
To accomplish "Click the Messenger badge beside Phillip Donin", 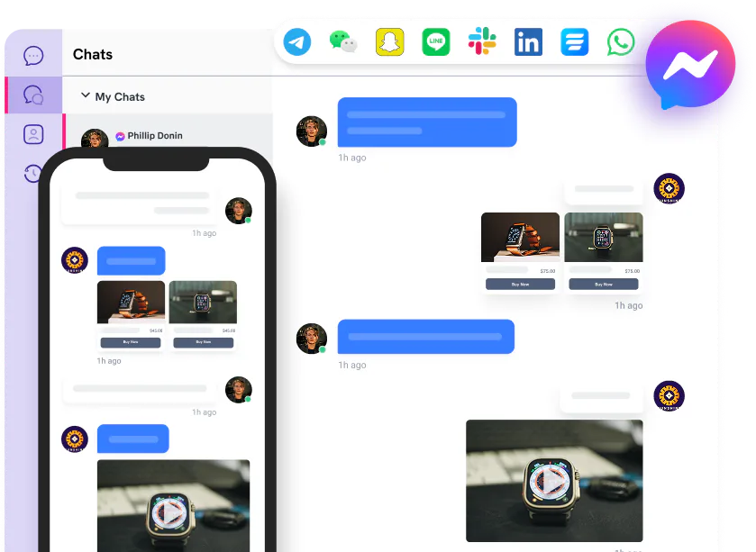I will pyautogui.click(x=120, y=136).
